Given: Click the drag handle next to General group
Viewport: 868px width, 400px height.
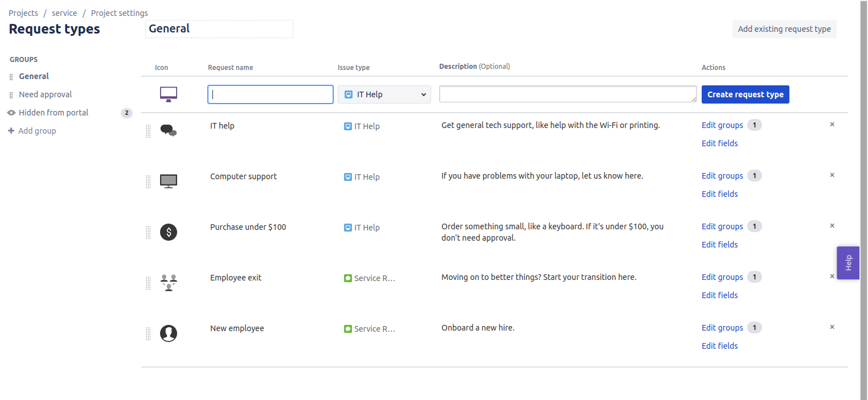Looking at the screenshot, I should [11, 77].
